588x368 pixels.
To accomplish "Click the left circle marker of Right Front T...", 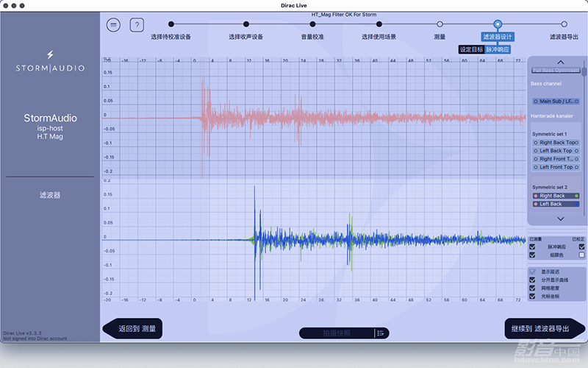I will [x=536, y=159].
